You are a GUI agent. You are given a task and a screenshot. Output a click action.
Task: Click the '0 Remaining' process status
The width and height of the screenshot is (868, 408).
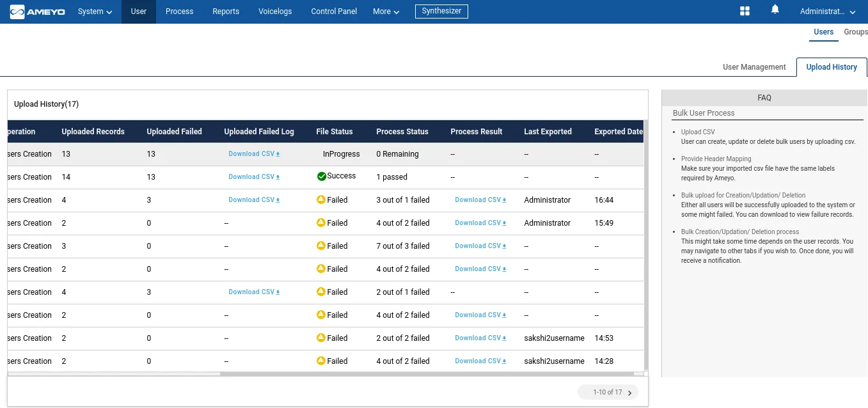tap(398, 154)
